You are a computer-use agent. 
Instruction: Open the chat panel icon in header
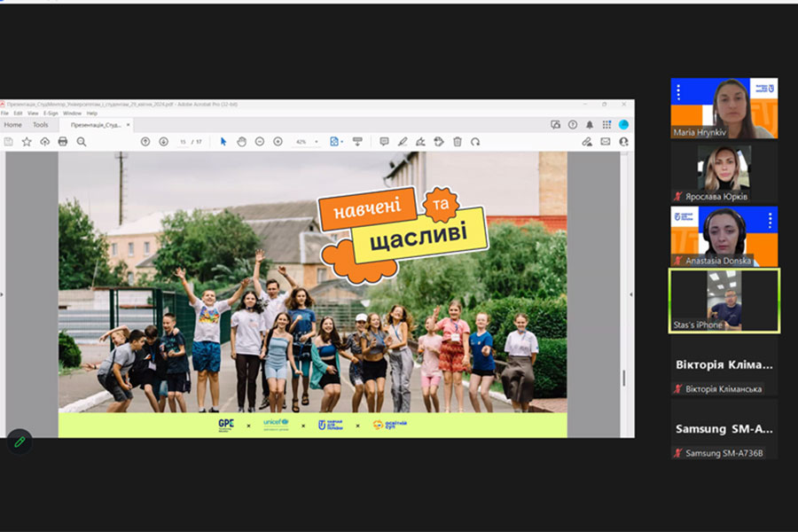point(555,125)
